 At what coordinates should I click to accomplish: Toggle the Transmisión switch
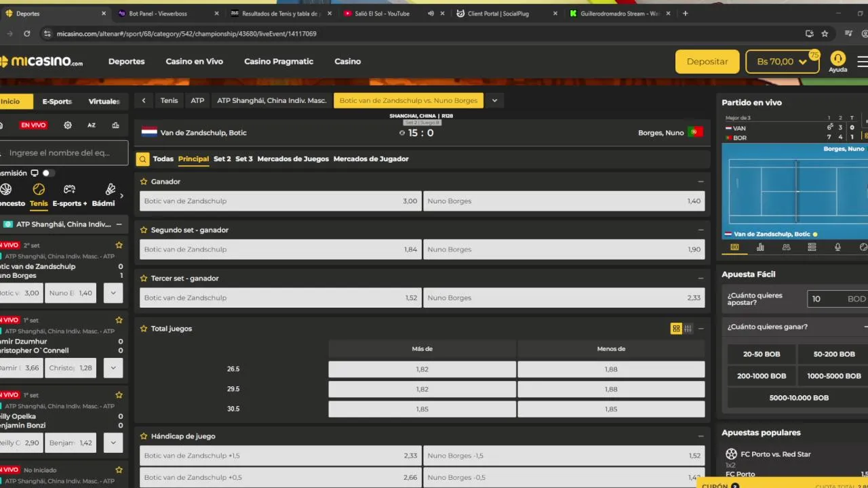pyautogui.click(x=49, y=173)
